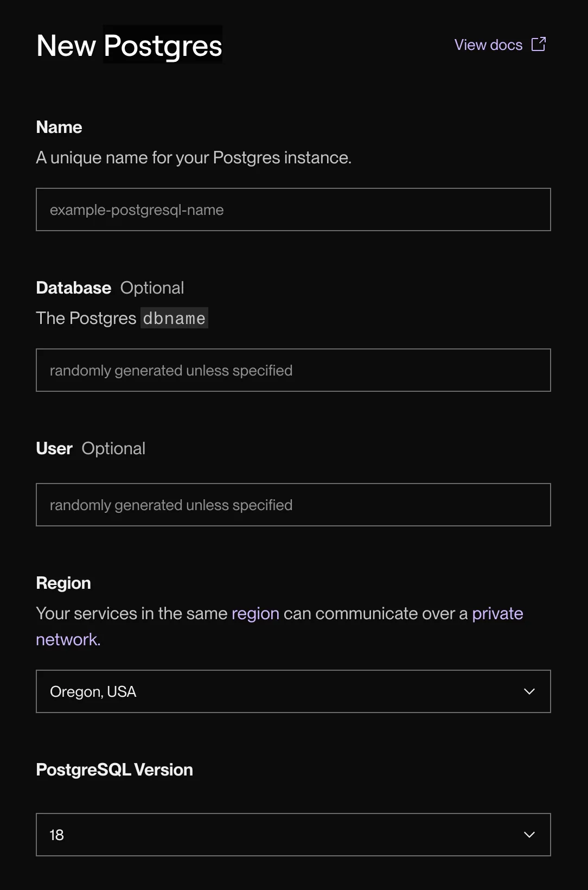
Task: Open the "private network" link
Action: click(497, 614)
